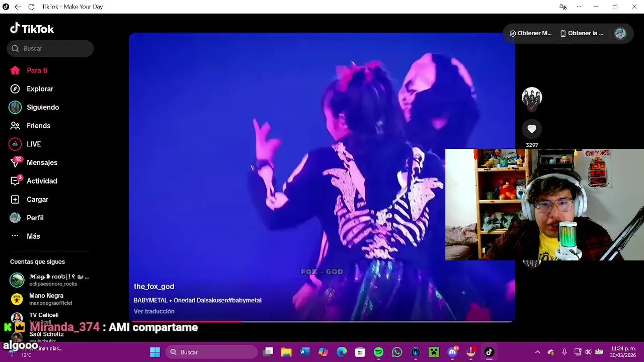Open Discord from the taskbar

452,352
